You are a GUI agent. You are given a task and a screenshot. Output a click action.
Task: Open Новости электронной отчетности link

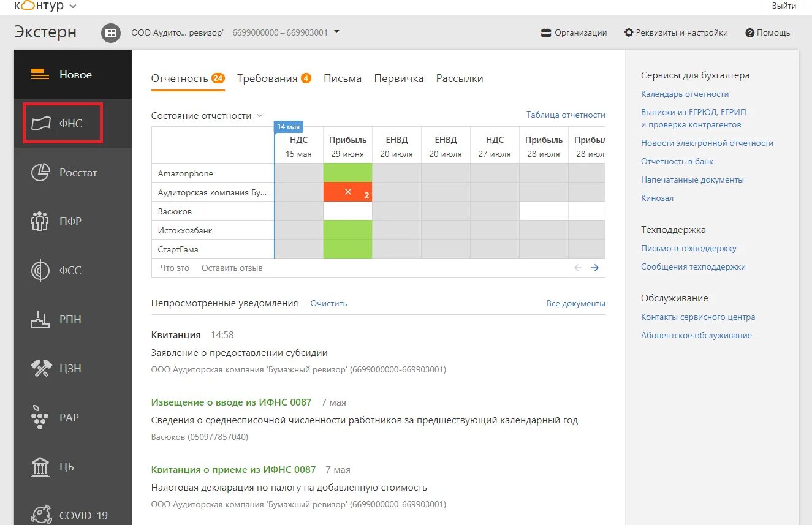[707, 143]
